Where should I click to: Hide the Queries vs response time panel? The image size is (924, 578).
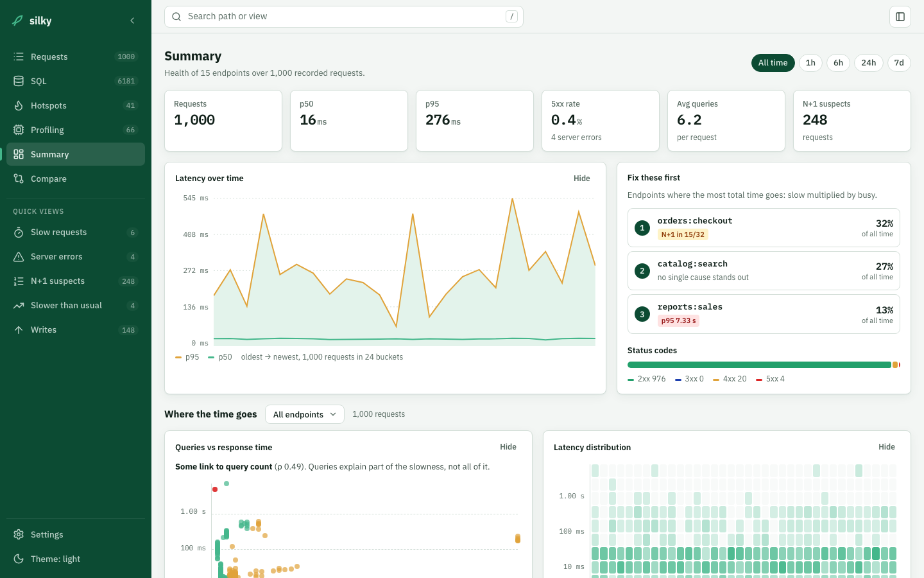(x=508, y=447)
